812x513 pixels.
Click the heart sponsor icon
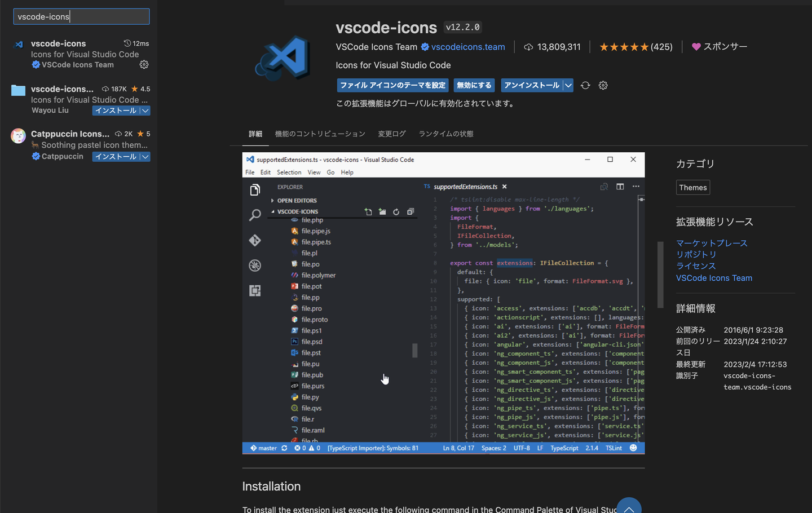click(x=696, y=47)
